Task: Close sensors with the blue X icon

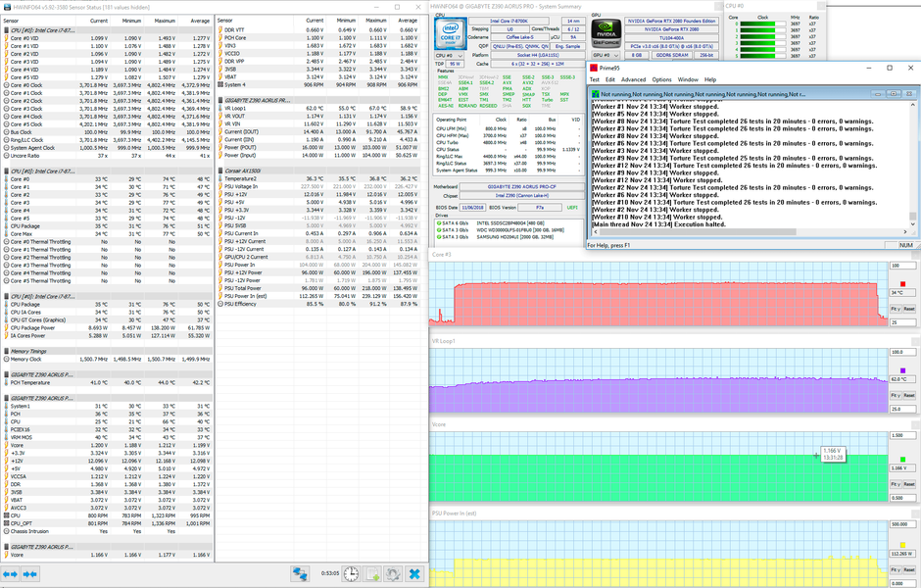Action: [x=414, y=573]
